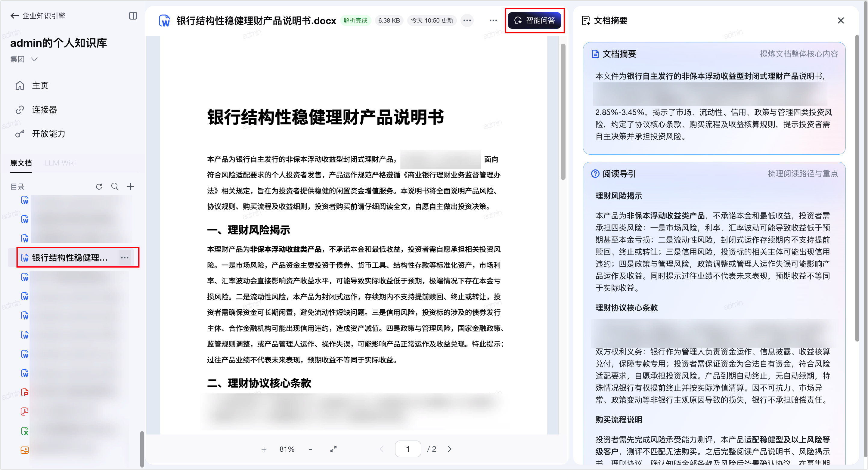Zoom in with the plus button

[264, 450]
